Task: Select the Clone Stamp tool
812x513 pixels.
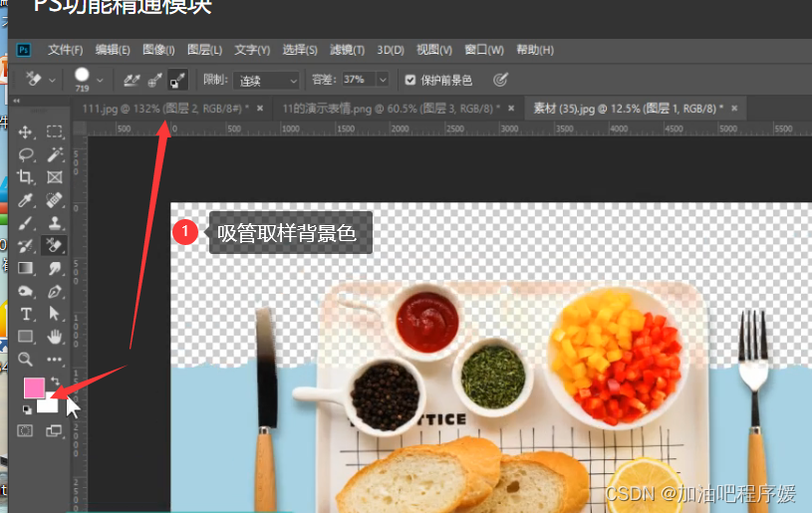Action: coord(55,222)
